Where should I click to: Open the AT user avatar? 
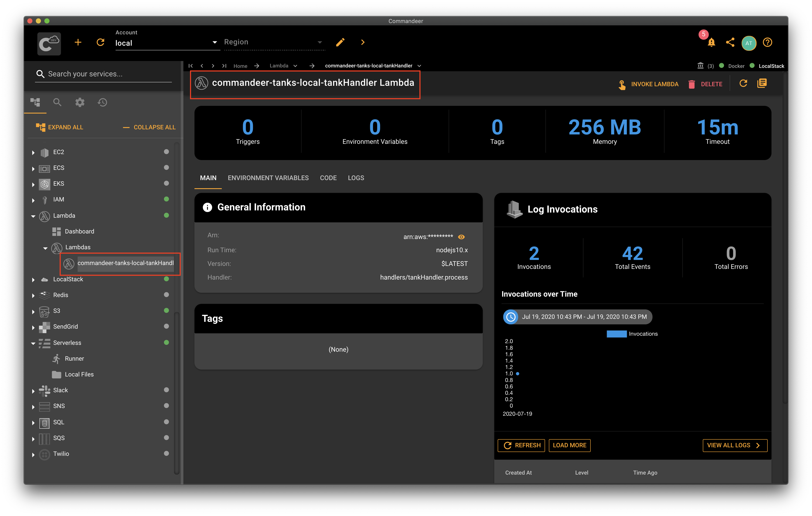pos(749,43)
